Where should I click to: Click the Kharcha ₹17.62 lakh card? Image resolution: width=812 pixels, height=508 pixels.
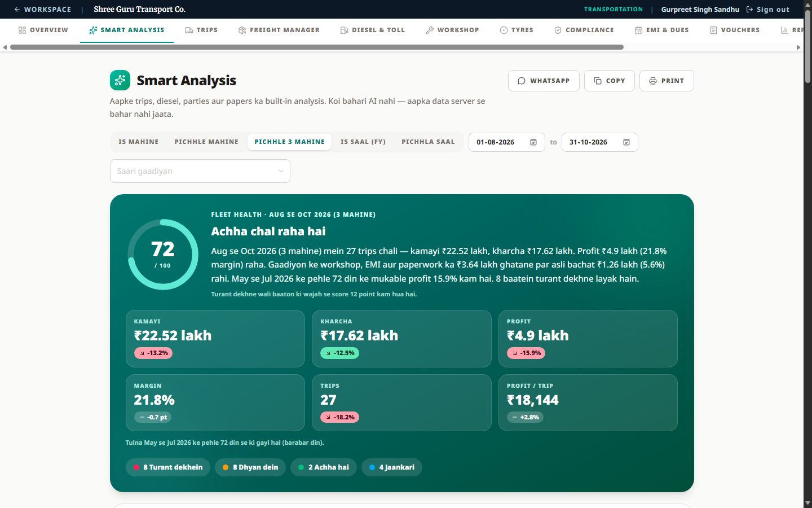(x=401, y=339)
